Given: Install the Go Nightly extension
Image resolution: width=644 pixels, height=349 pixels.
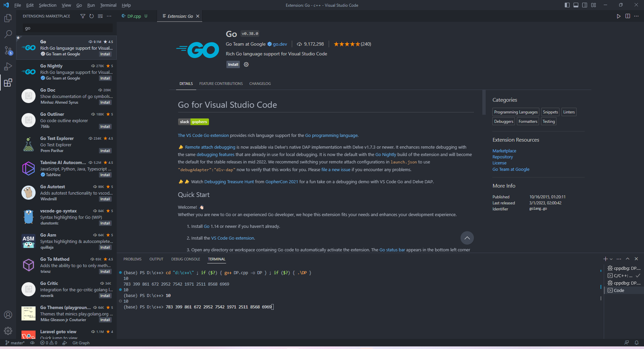Looking at the screenshot, I should point(105,78).
